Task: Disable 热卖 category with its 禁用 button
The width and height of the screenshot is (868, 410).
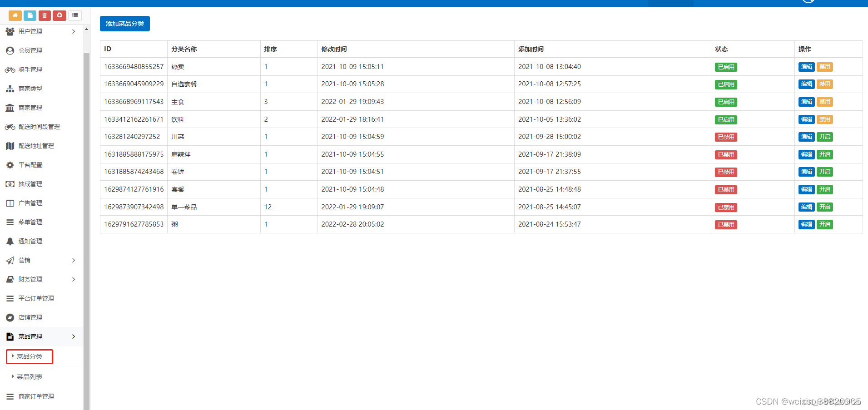Action: pos(824,67)
